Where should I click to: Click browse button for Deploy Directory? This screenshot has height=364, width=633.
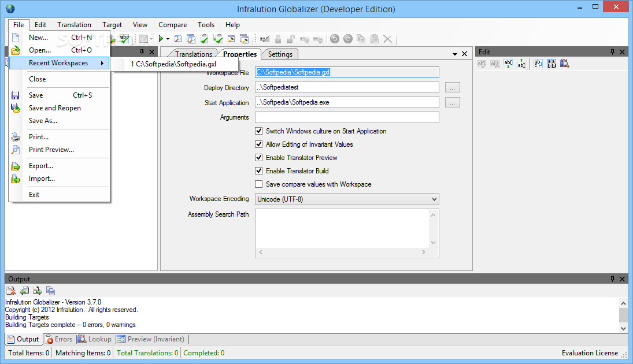click(x=453, y=88)
